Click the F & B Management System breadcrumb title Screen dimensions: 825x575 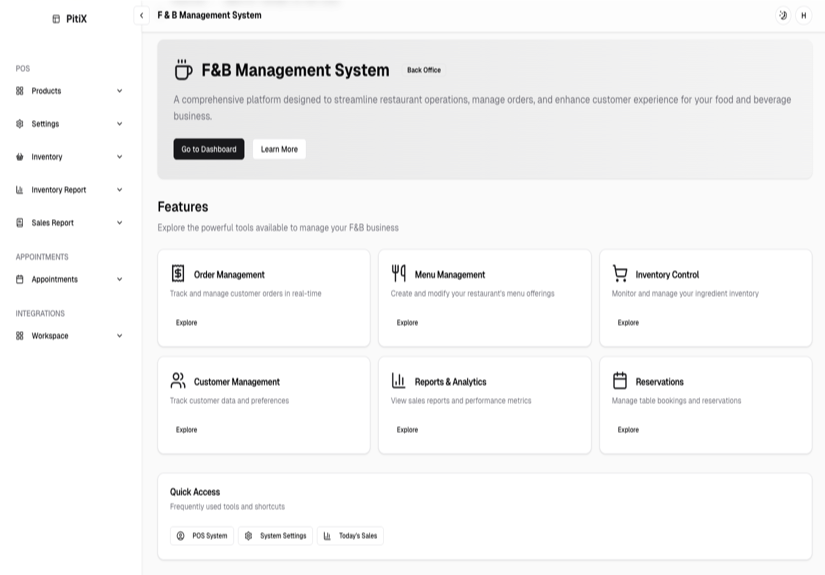[209, 15]
